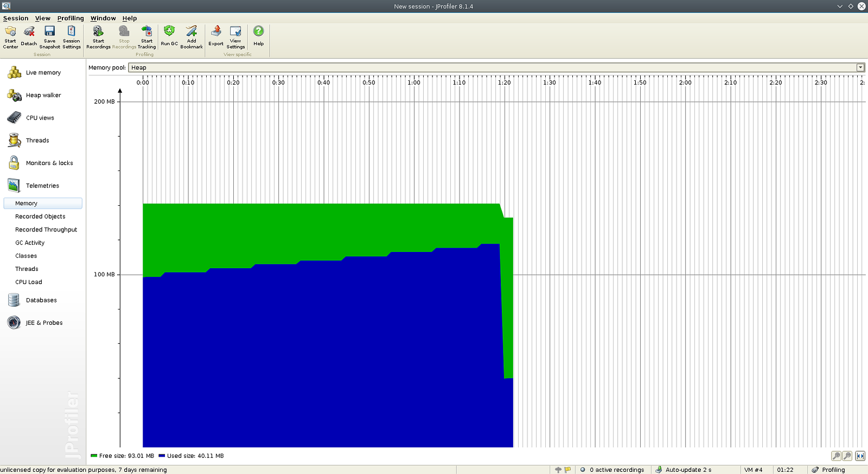Image resolution: width=868 pixels, height=474 pixels.
Task: Click the Run GC toolbar icon
Action: pyautogui.click(x=169, y=36)
